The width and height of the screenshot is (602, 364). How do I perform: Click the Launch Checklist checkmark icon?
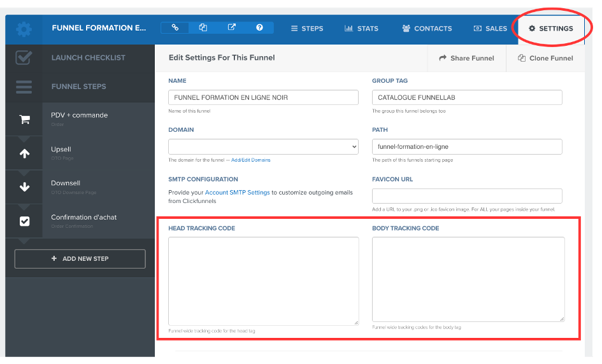(24, 57)
